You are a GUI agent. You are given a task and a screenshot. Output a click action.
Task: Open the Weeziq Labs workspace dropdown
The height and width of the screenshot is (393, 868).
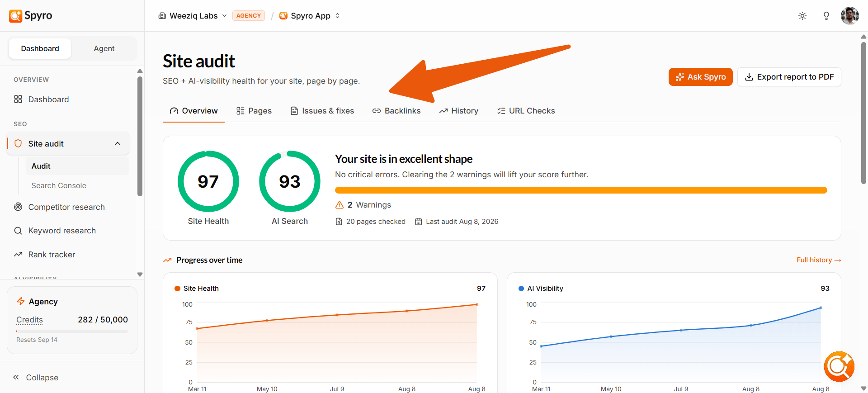tap(193, 16)
